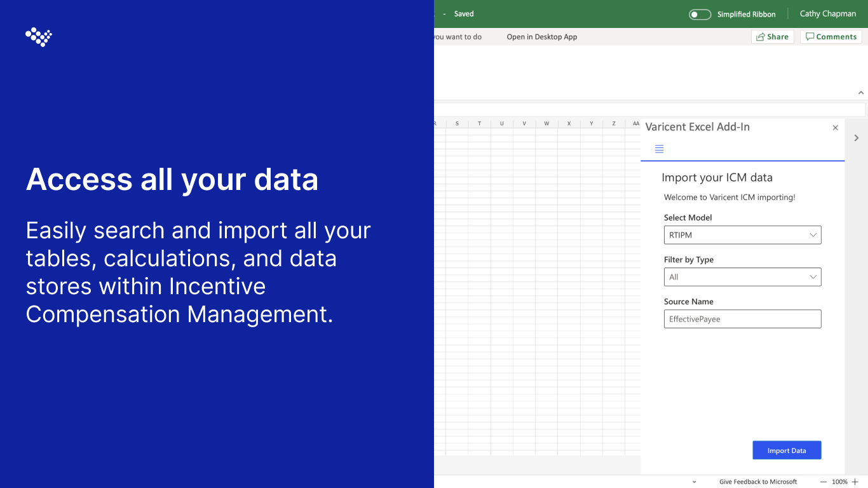
Task: Select column W header
Action: (546, 123)
